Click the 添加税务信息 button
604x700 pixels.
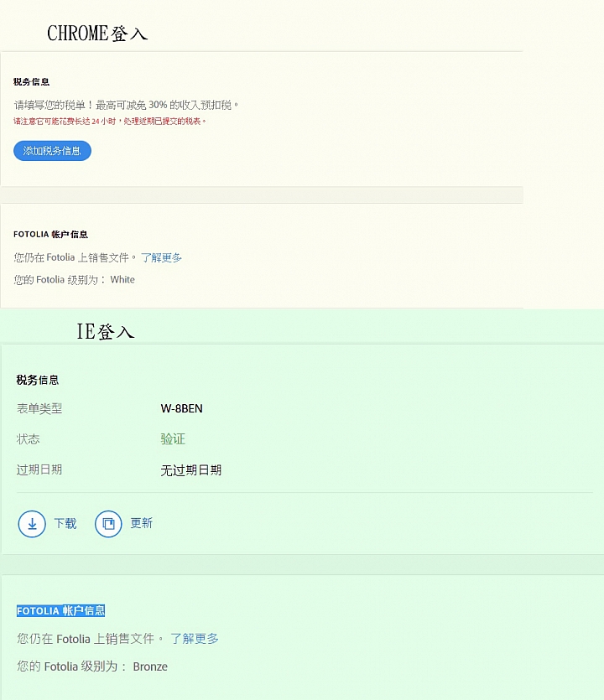tap(52, 151)
